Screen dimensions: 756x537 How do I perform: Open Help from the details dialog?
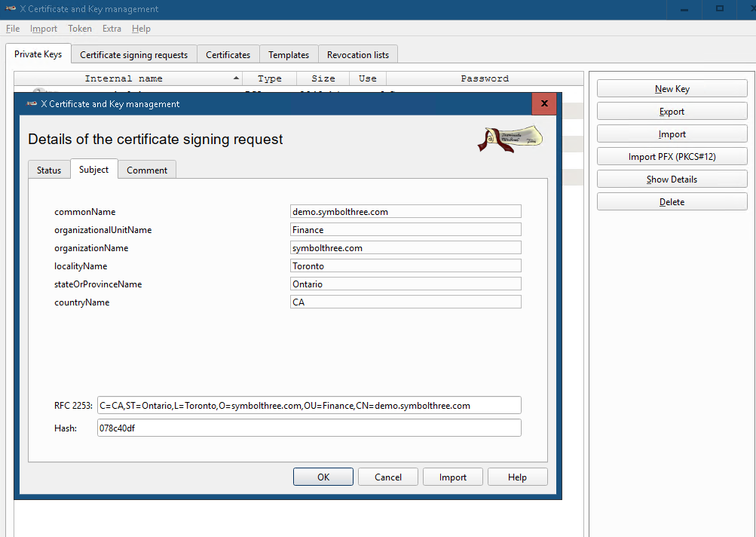[517, 476]
